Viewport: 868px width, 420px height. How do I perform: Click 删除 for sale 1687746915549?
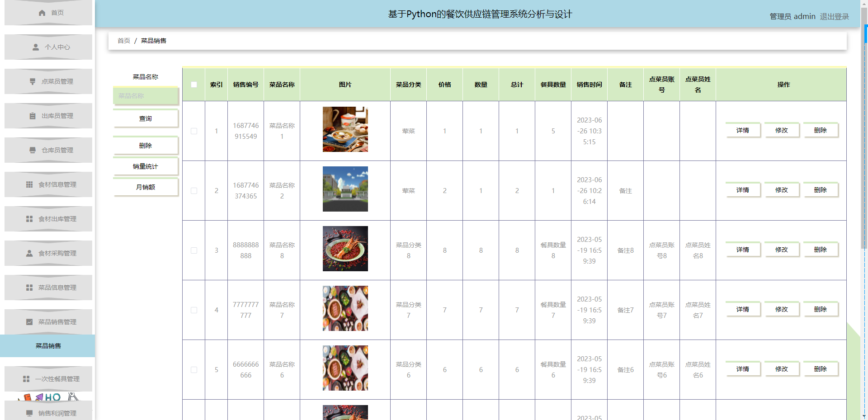pos(821,130)
